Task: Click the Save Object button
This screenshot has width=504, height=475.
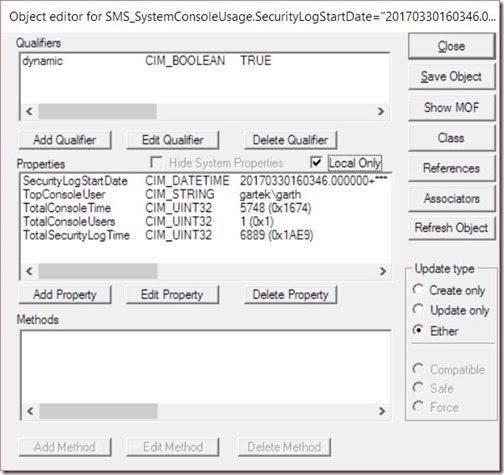Action: pos(451,77)
